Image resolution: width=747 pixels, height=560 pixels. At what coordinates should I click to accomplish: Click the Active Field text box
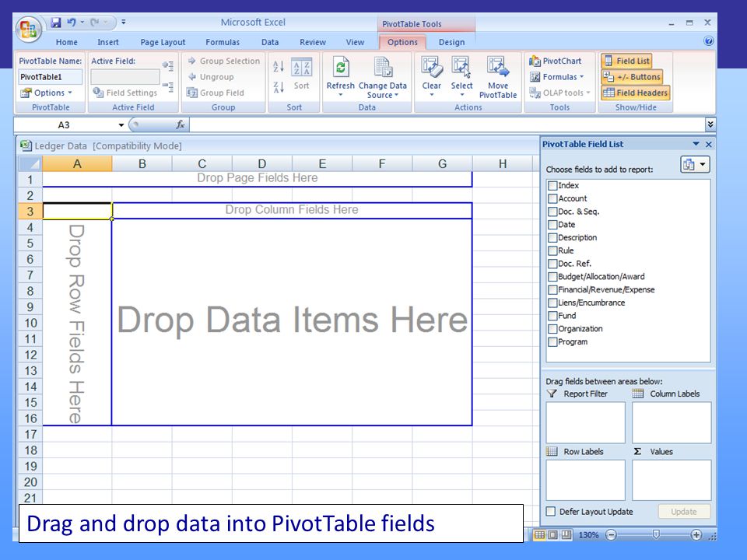click(124, 77)
